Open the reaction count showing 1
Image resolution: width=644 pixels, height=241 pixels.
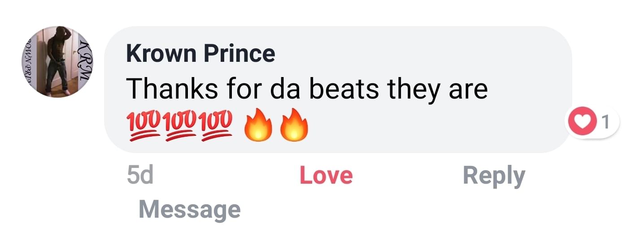[605, 122]
